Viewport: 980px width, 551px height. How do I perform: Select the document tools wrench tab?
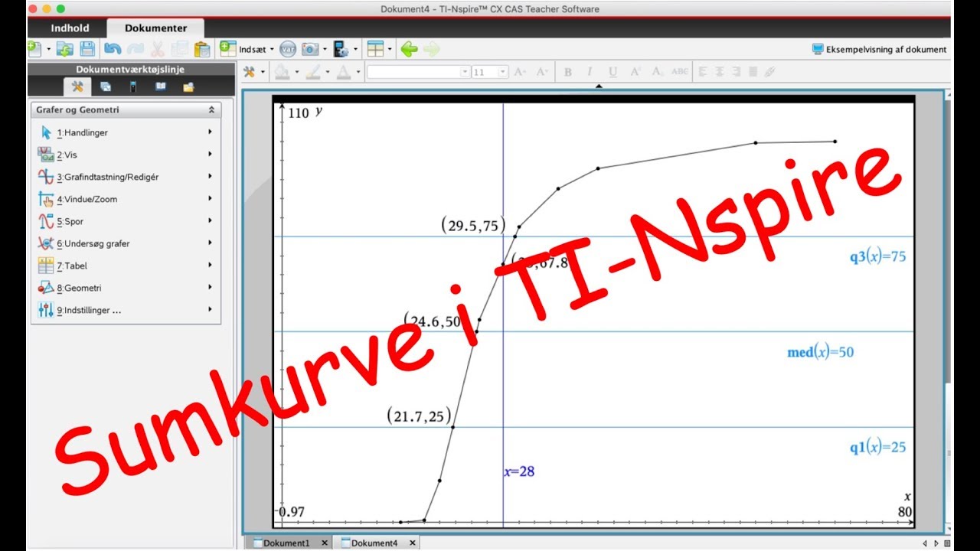77,86
